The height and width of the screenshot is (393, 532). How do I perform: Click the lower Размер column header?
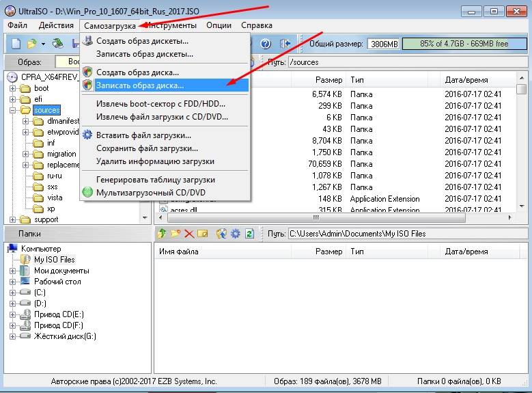pos(318,252)
